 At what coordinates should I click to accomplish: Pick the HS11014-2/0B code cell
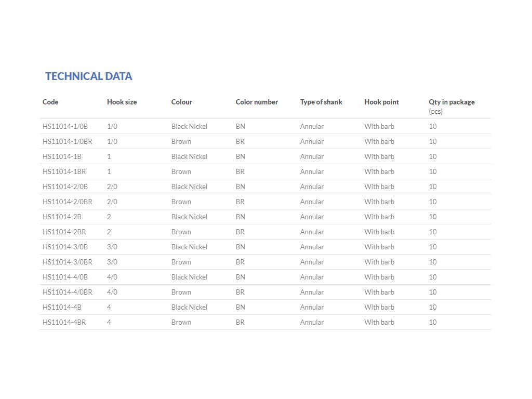pos(65,187)
